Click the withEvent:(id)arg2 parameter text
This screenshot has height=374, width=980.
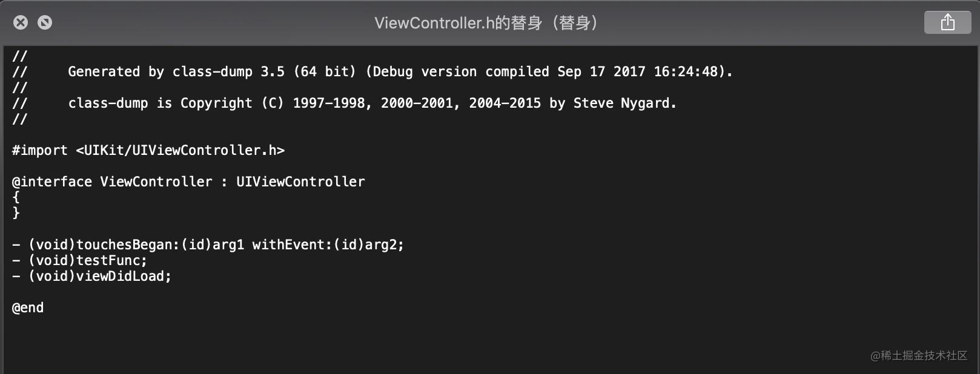click(328, 244)
